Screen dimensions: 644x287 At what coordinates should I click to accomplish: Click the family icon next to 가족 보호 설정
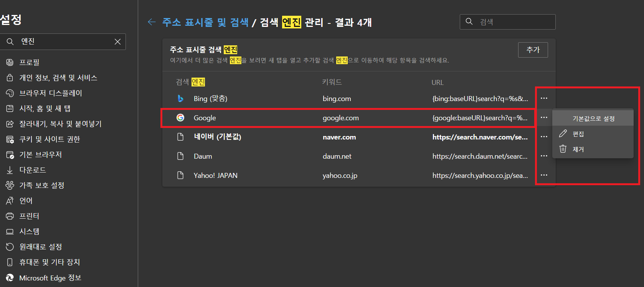click(x=10, y=185)
